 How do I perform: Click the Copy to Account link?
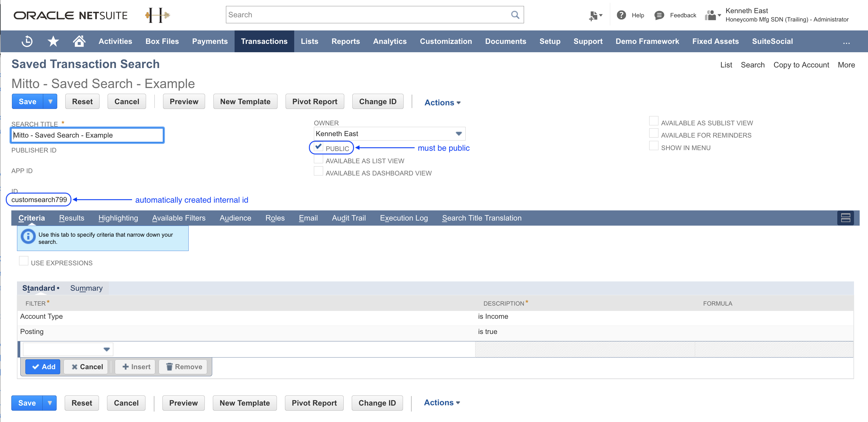[801, 65]
